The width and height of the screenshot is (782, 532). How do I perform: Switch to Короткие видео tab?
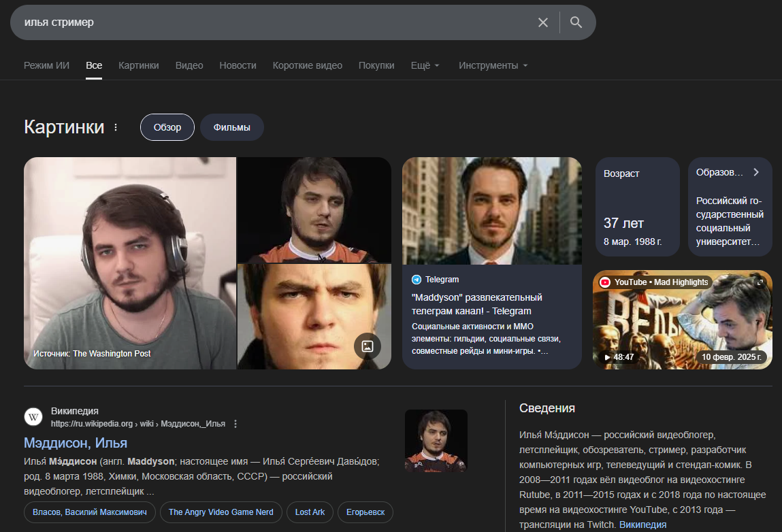(307, 65)
